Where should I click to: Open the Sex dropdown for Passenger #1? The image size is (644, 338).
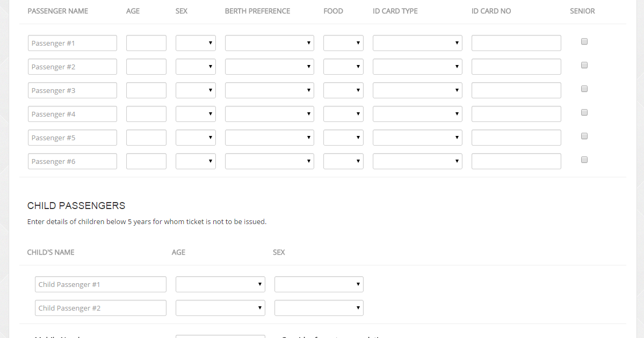coord(195,42)
